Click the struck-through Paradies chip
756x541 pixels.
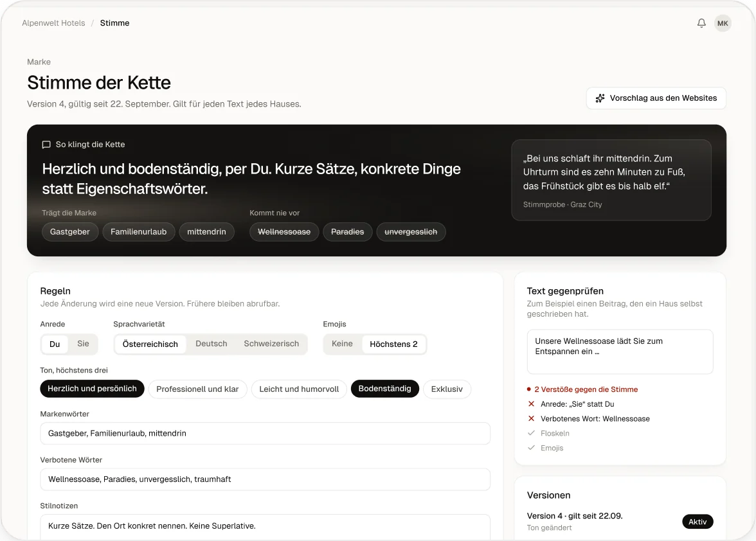click(348, 232)
